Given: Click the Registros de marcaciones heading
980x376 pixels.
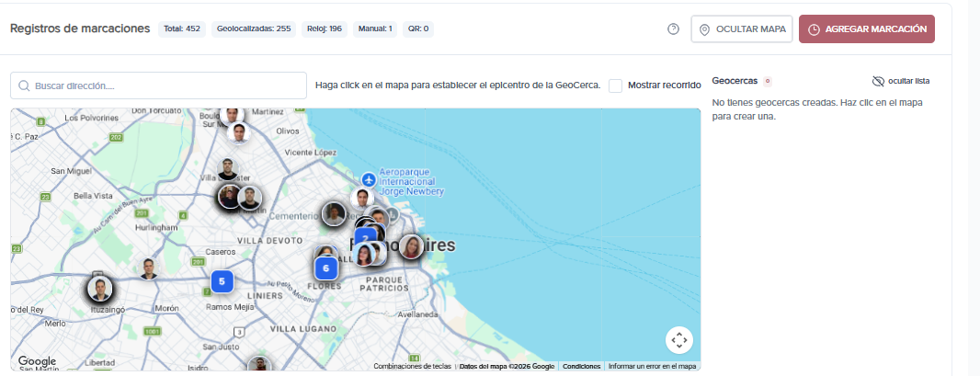Looking at the screenshot, I should 80,28.
